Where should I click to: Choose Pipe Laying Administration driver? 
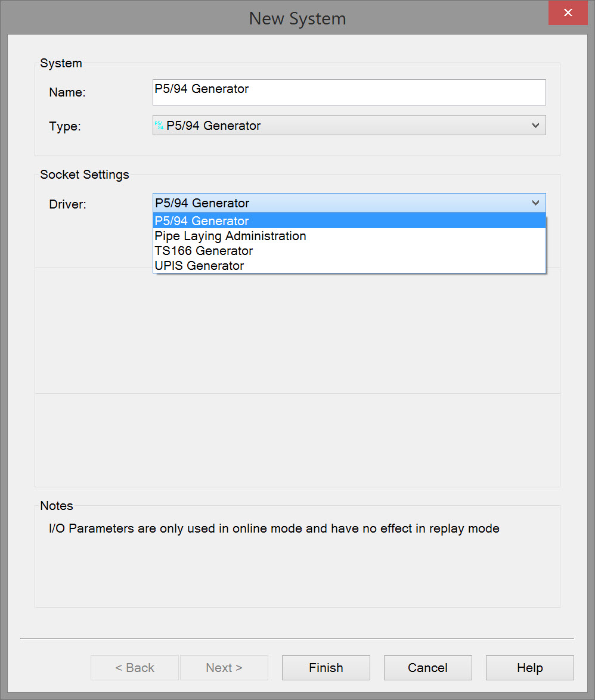coord(230,236)
